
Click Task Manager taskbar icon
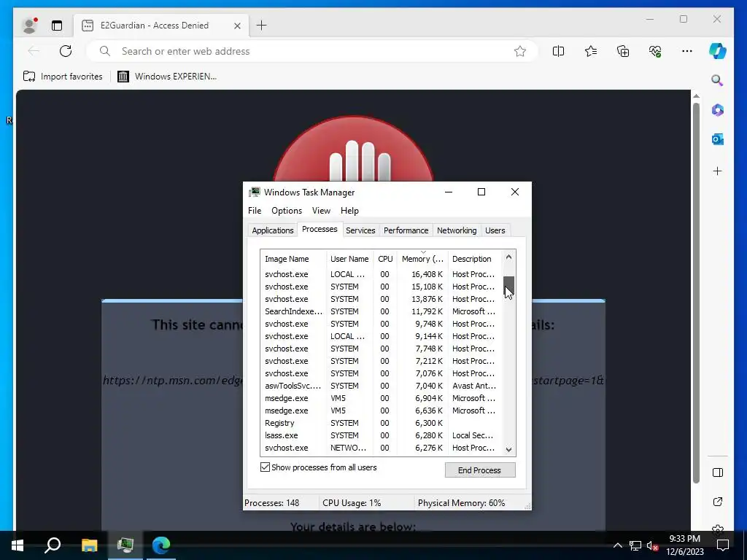click(x=125, y=545)
